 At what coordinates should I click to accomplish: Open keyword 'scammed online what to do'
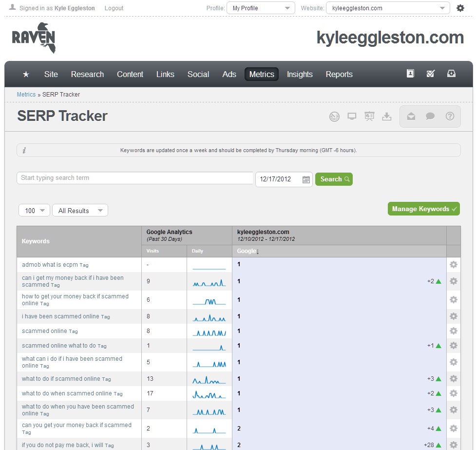(x=58, y=346)
